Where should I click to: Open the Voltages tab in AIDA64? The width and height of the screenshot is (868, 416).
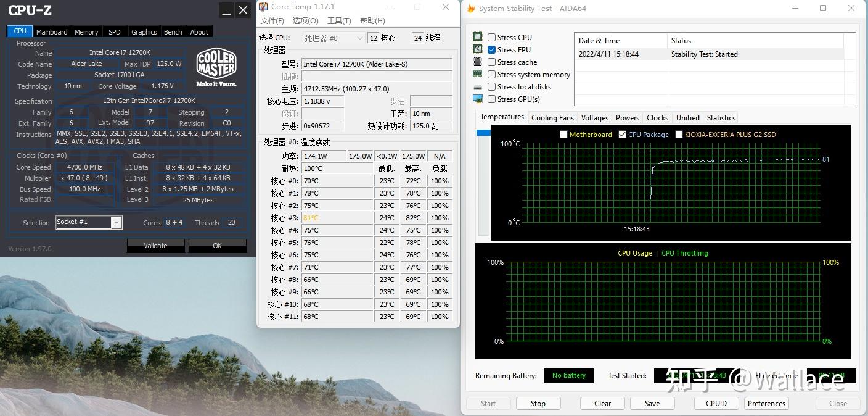[x=594, y=117]
